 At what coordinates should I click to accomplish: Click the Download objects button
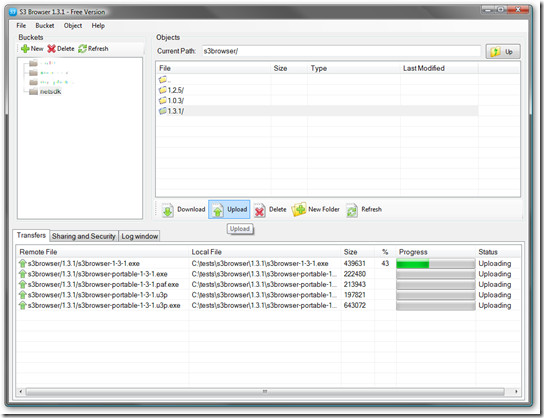point(183,210)
